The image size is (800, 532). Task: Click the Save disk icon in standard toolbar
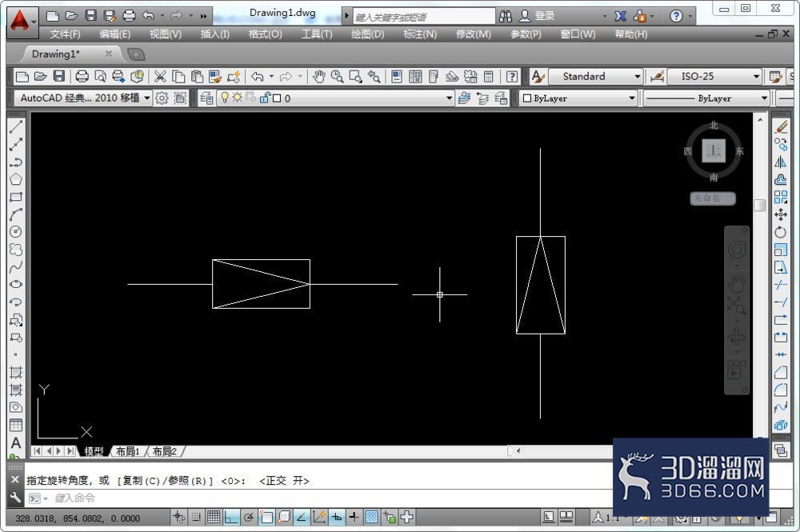pyautogui.click(x=59, y=77)
